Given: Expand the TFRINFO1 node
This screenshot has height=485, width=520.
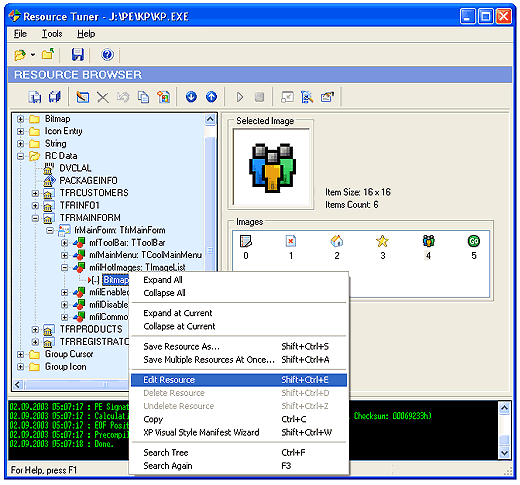Looking at the screenshot, I should click(x=35, y=206).
